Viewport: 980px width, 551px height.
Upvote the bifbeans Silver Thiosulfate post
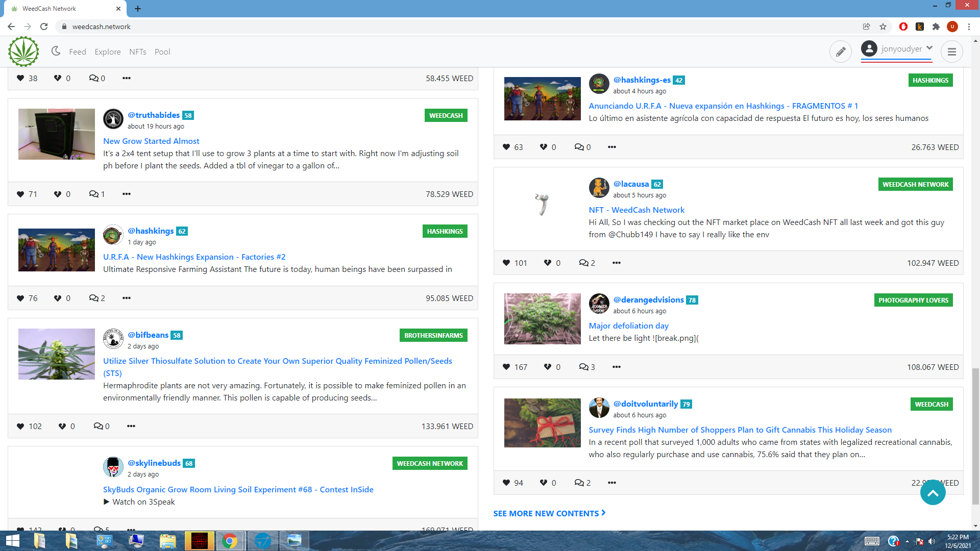20,426
